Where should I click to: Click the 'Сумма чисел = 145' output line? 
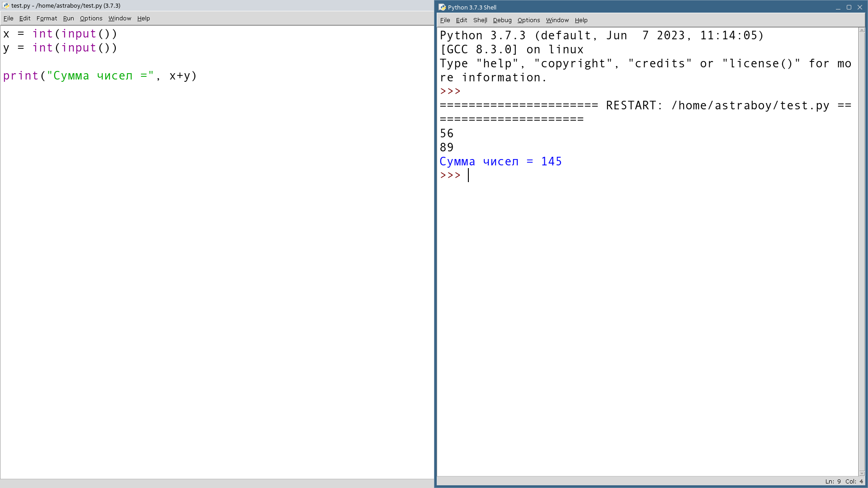coord(500,162)
